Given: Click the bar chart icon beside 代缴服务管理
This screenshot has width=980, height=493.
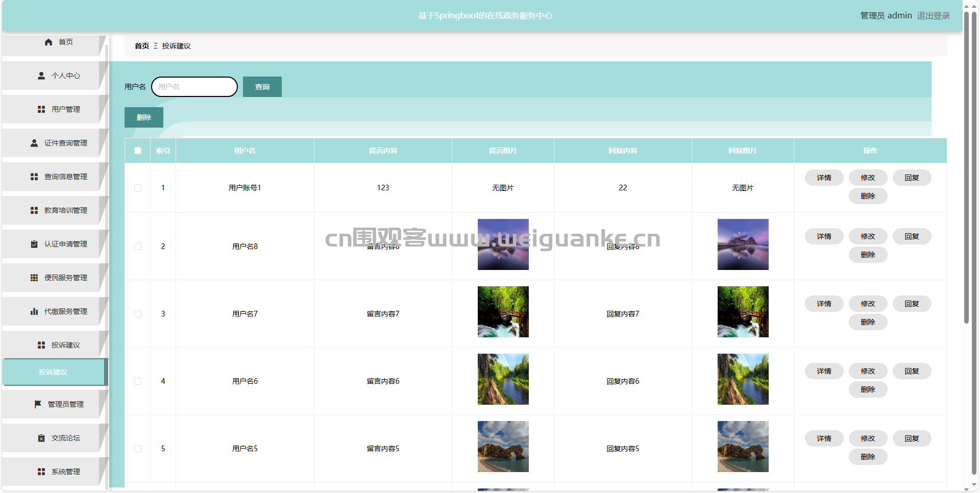Looking at the screenshot, I should pos(34,312).
